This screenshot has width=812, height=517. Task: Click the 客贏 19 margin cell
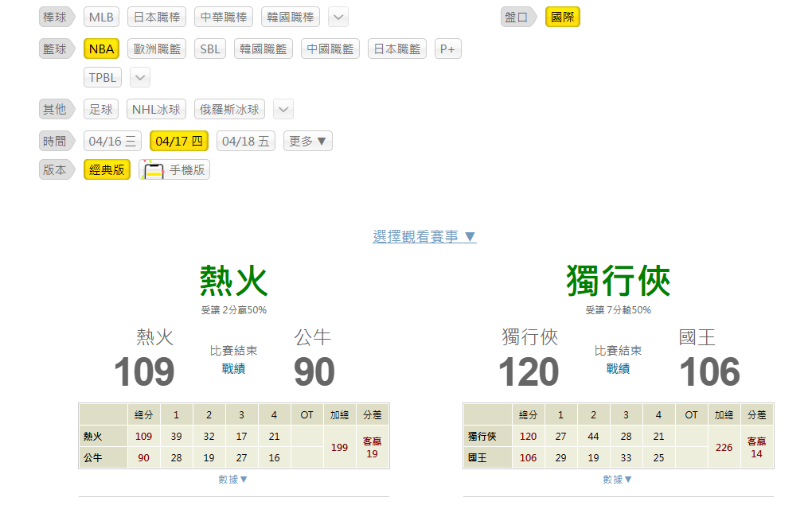tap(373, 447)
